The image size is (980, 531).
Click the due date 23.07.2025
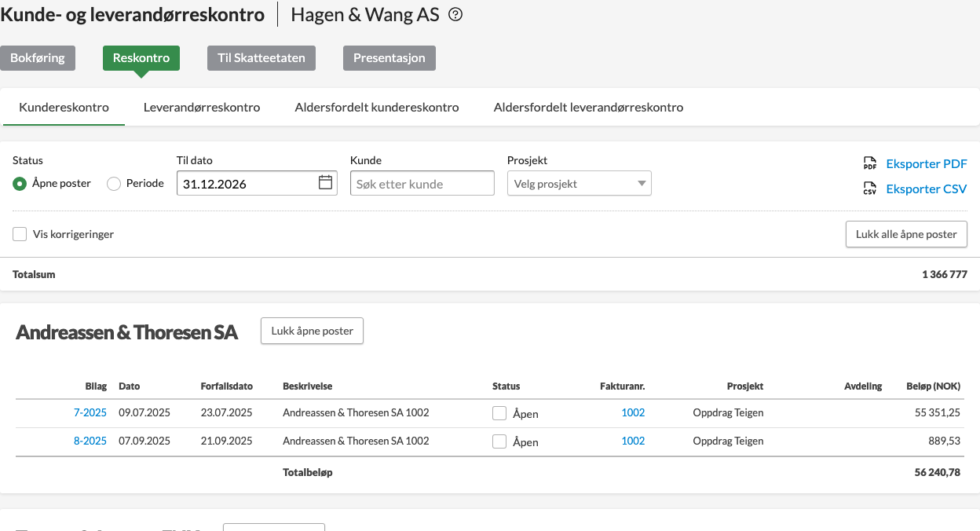pyautogui.click(x=227, y=412)
